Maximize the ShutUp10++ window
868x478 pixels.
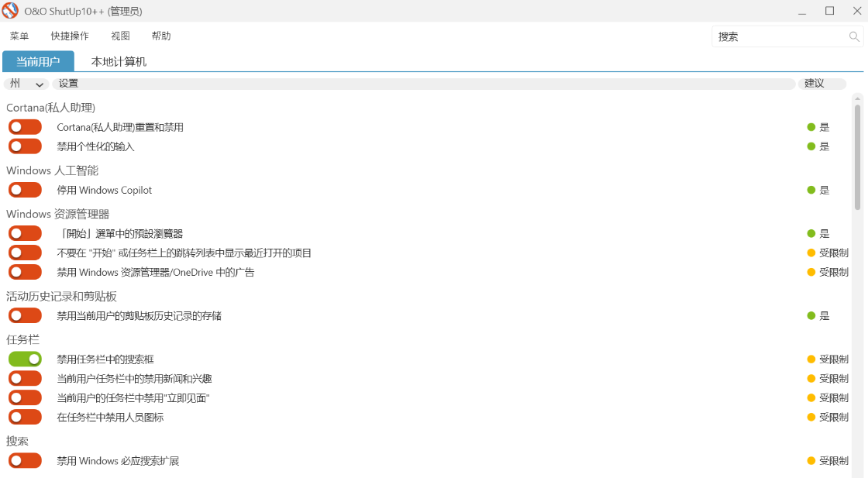point(829,11)
